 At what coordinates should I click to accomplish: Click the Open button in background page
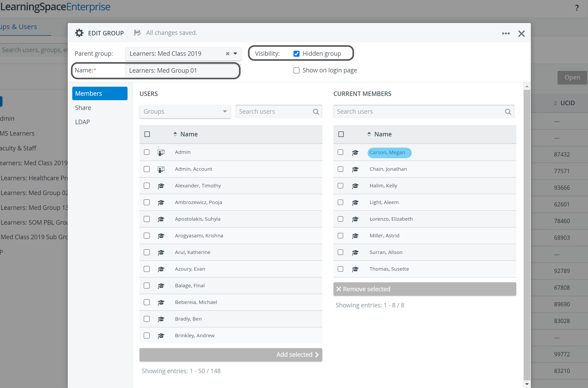coord(572,78)
